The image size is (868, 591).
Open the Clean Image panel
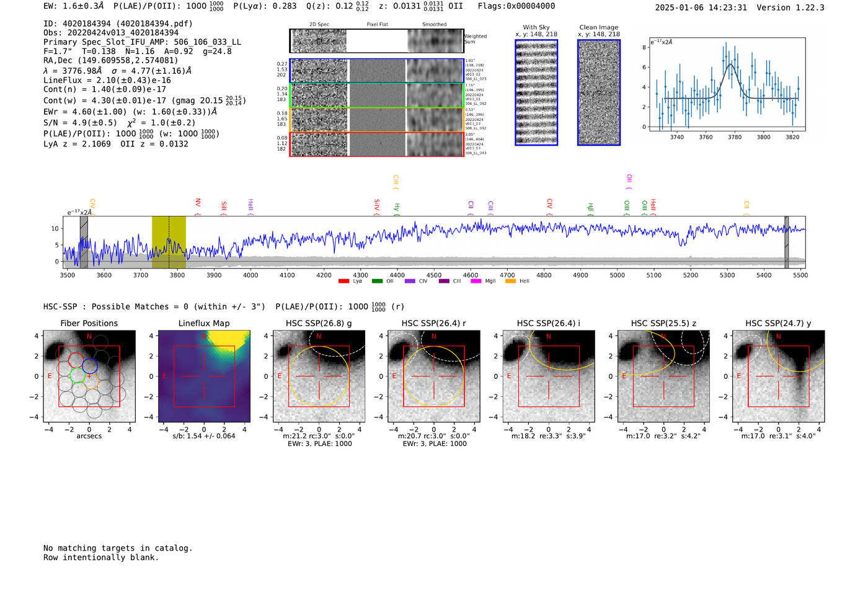tap(599, 92)
